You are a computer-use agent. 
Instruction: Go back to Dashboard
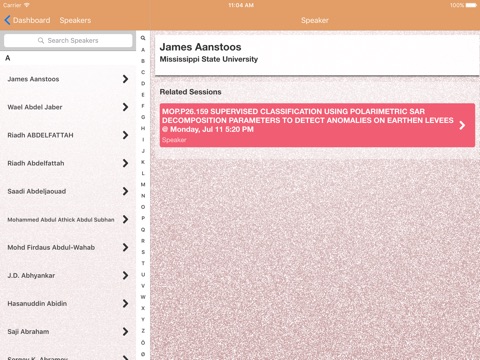tap(28, 20)
